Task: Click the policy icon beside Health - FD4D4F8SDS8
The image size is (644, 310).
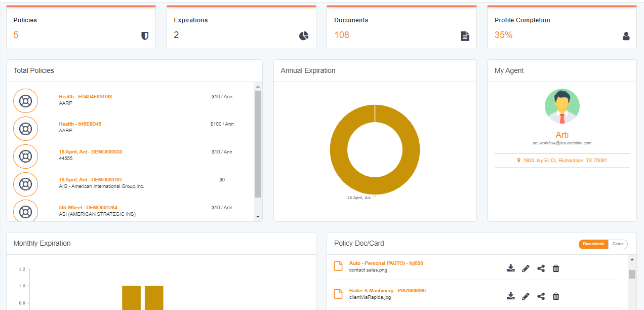Action: 25,100
